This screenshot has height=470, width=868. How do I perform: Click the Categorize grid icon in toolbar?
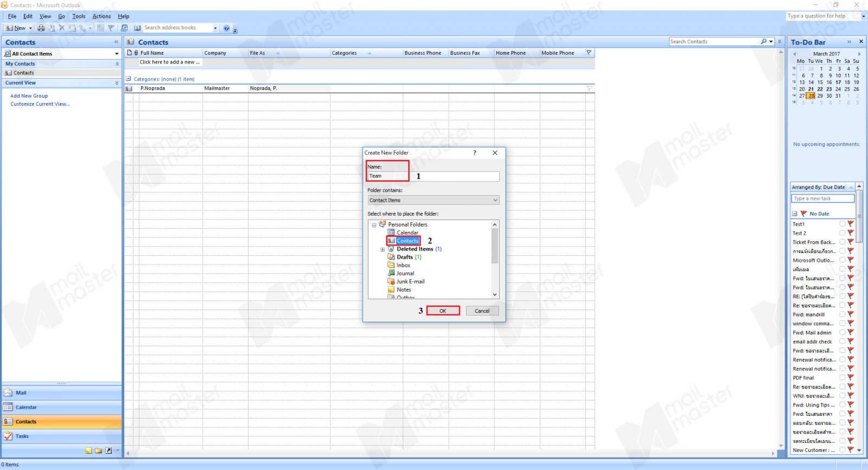click(100, 28)
